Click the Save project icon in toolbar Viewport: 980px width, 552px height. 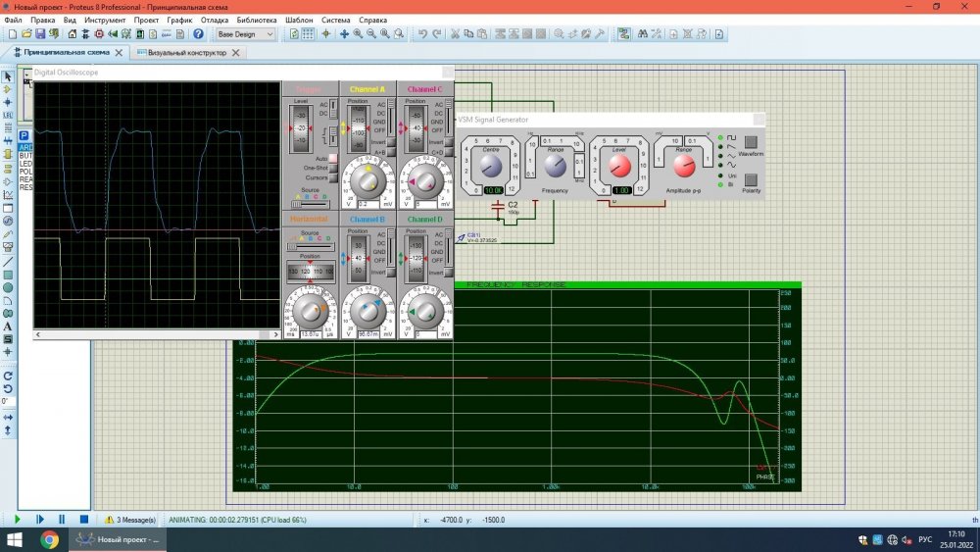tap(40, 34)
